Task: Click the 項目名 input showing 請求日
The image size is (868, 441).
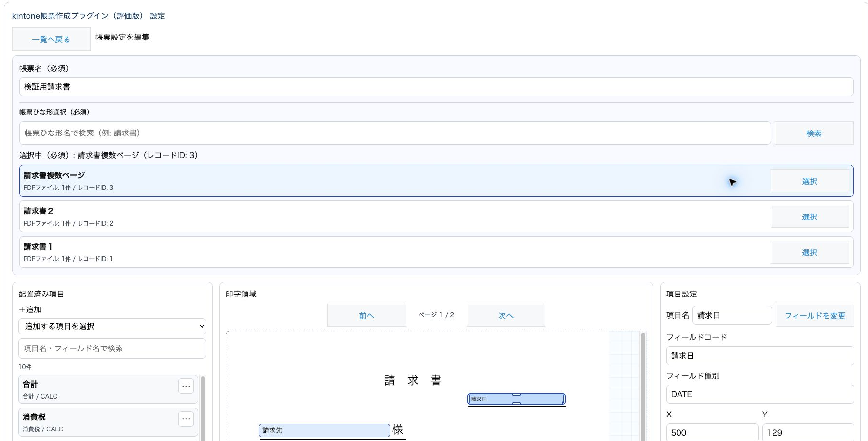Action: [732, 315]
